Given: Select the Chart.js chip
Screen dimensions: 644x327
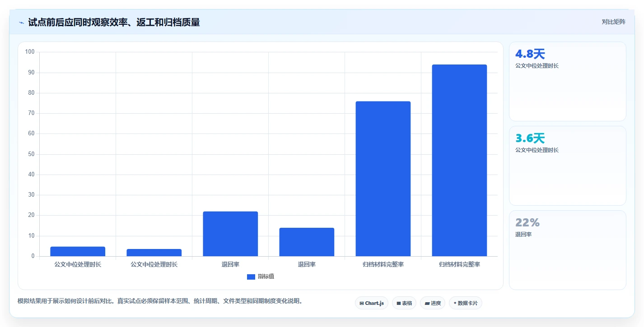Looking at the screenshot, I should (x=372, y=303).
